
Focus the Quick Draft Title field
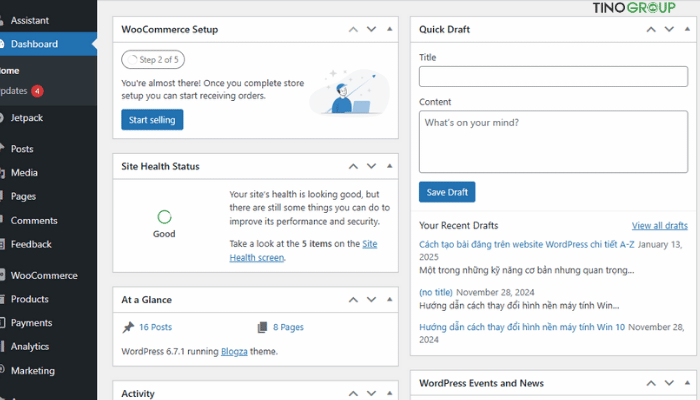[x=553, y=76]
